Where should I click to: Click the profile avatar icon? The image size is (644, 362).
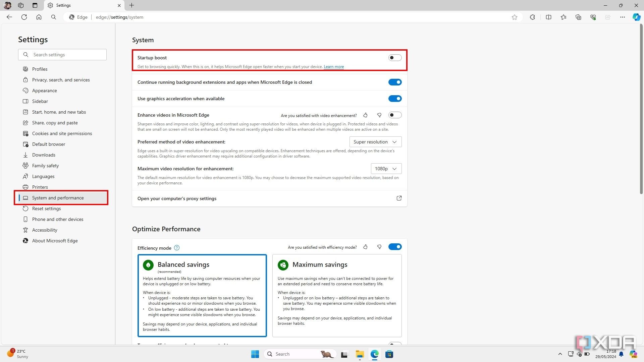tap(7, 5)
